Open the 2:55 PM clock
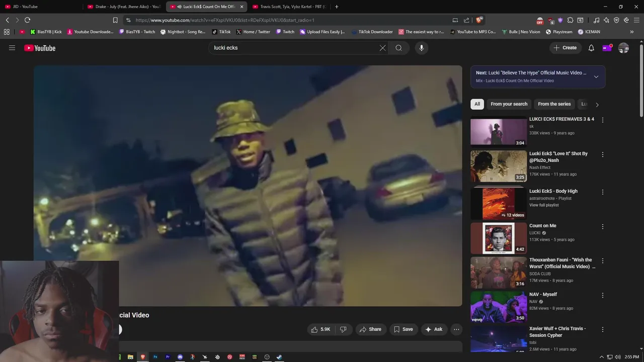644x362 pixels. pos(631,357)
